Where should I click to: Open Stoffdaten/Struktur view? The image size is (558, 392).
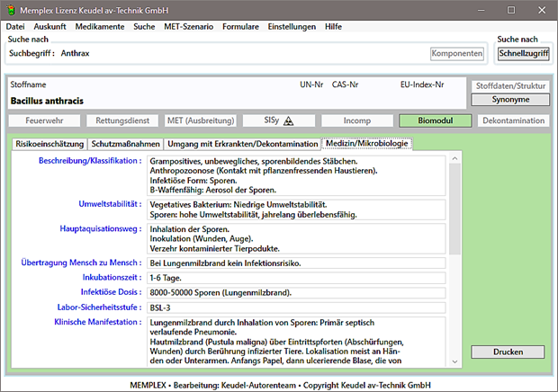coord(510,86)
